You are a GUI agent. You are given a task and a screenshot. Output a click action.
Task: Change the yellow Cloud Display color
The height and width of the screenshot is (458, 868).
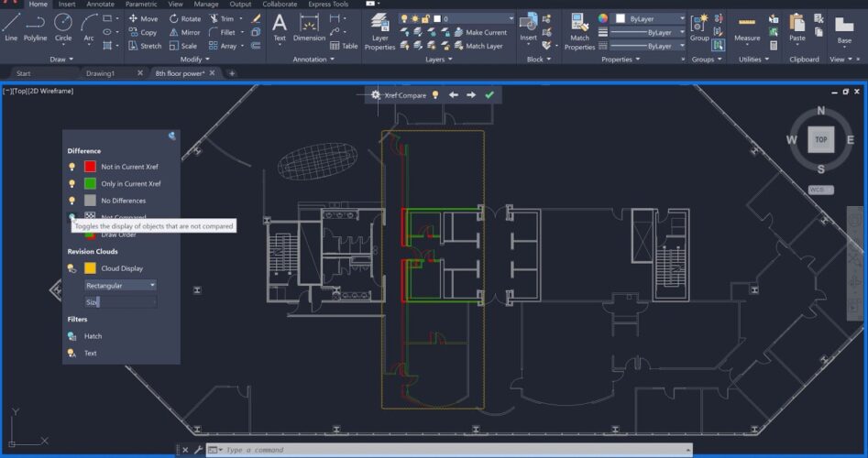point(90,268)
